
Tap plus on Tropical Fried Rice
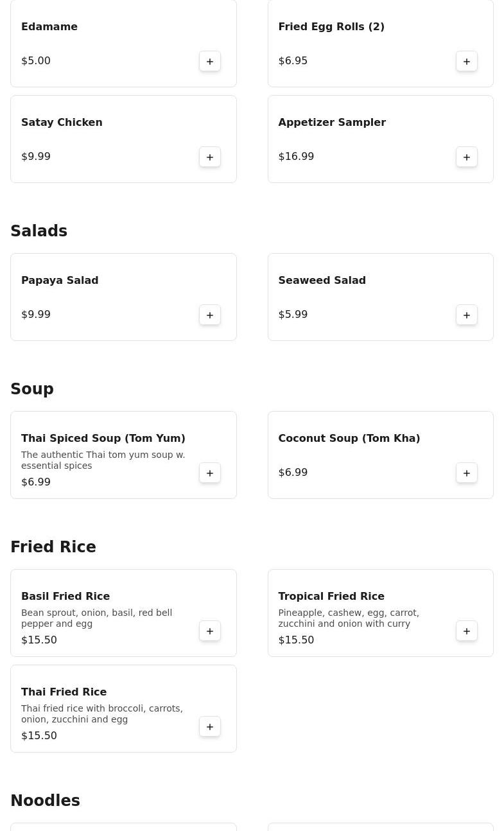click(x=467, y=631)
